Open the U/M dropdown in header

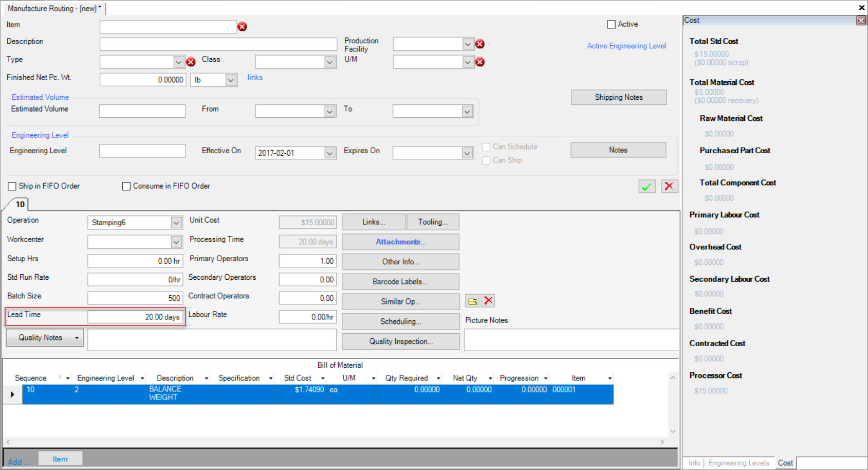point(467,62)
